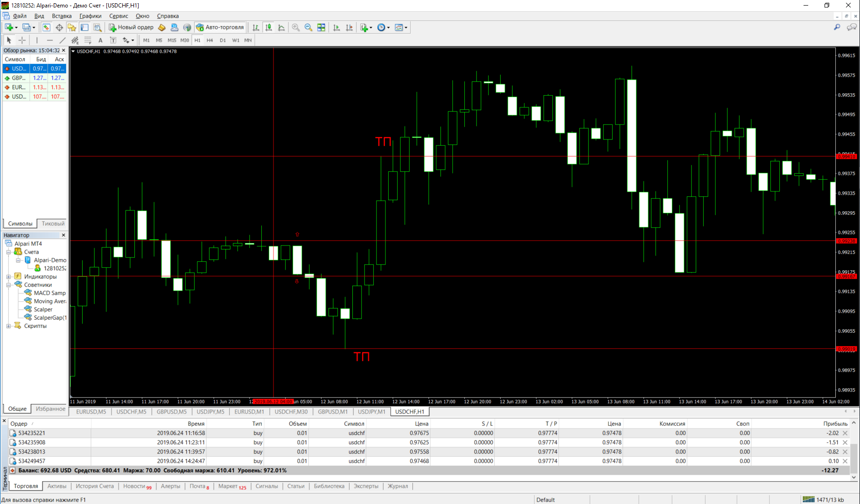Select the text label T tool
This screenshot has height=504, width=860.
click(x=113, y=40)
